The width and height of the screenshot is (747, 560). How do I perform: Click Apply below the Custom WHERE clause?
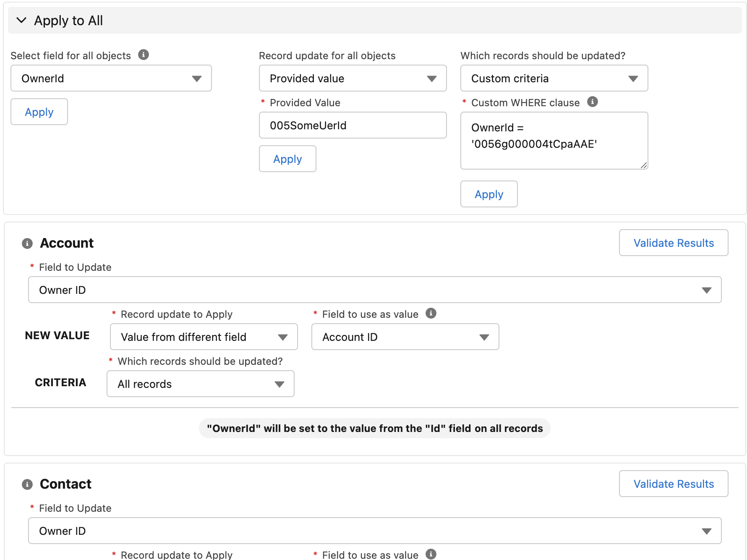coord(489,194)
